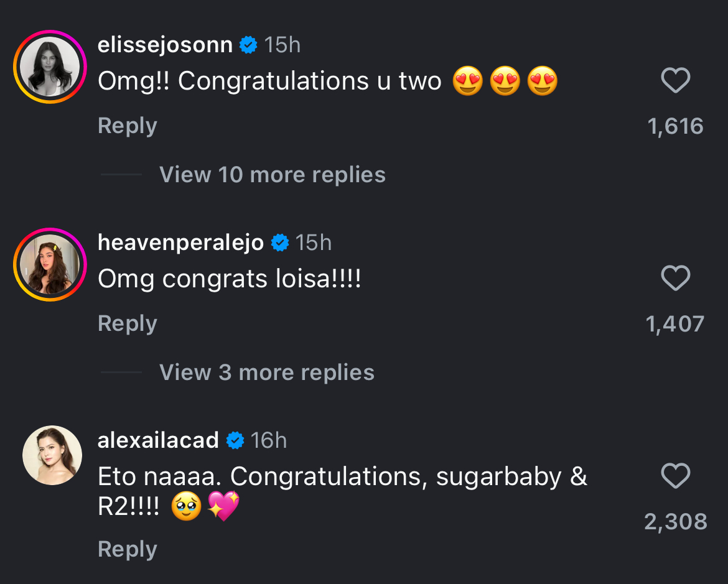Viewport: 728px width, 584px height.
Task: Click elissejosonn's verified badge
Action: (x=248, y=44)
